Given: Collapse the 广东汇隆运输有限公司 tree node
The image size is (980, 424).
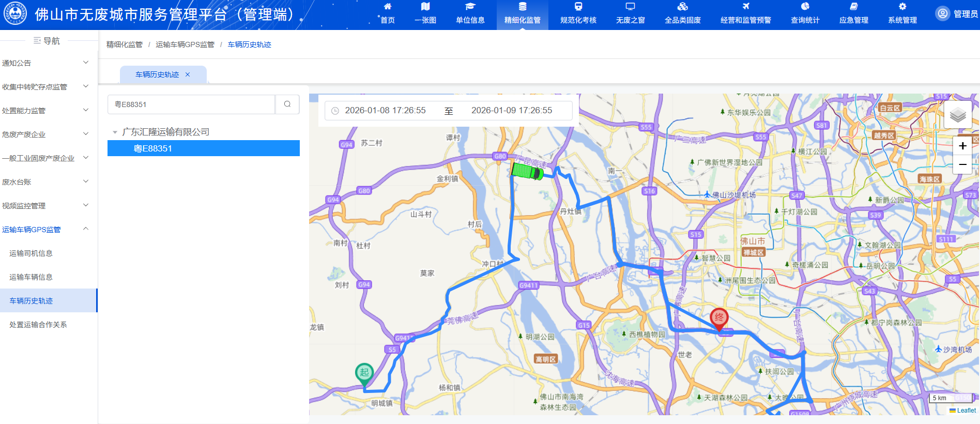Looking at the screenshot, I should coord(115,132).
